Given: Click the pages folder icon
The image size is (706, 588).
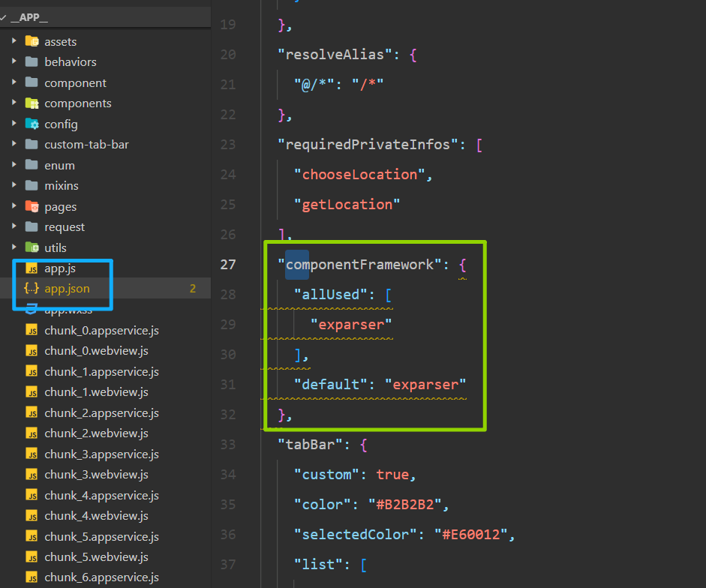Looking at the screenshot, I should point(32,206).
